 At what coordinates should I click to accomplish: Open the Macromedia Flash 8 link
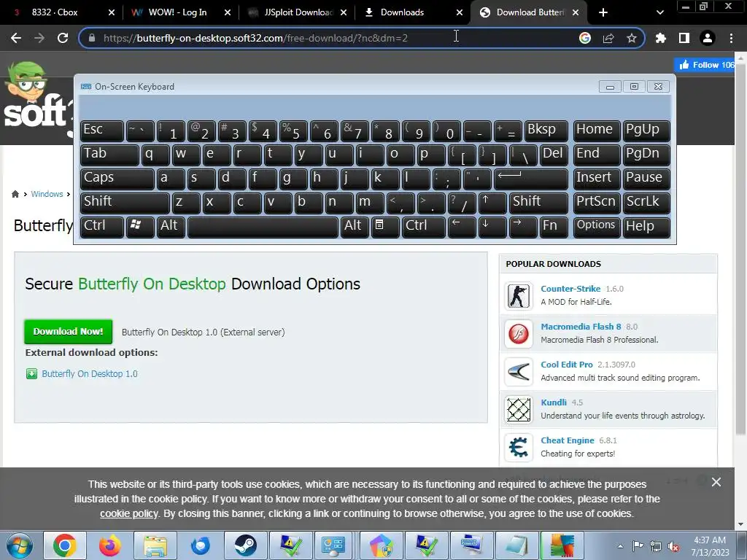(x=581, y=327)
